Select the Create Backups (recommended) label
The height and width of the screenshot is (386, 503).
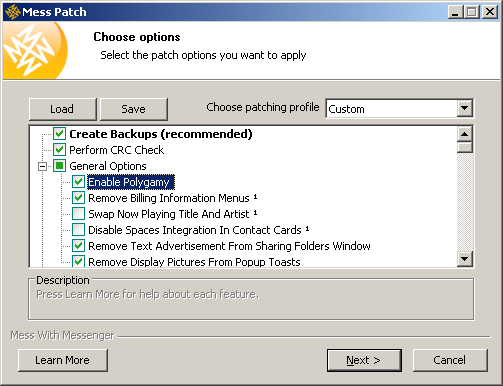pos(161,134)
